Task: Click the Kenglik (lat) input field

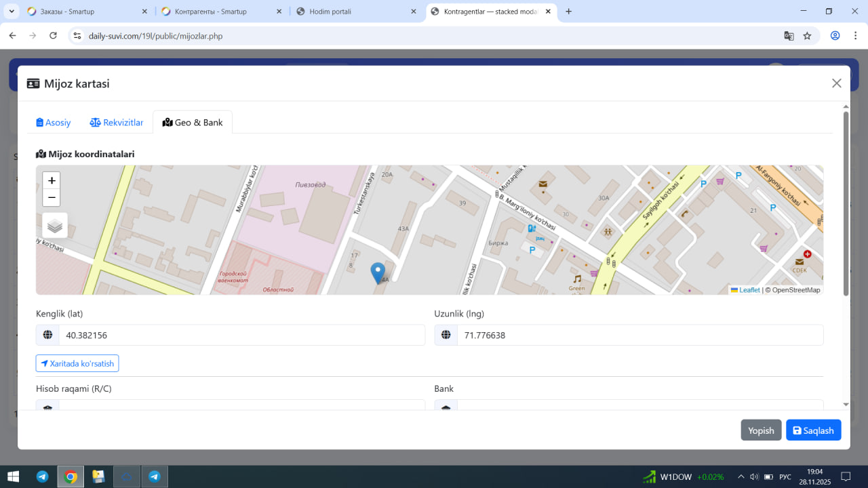Action: point(241,335)
